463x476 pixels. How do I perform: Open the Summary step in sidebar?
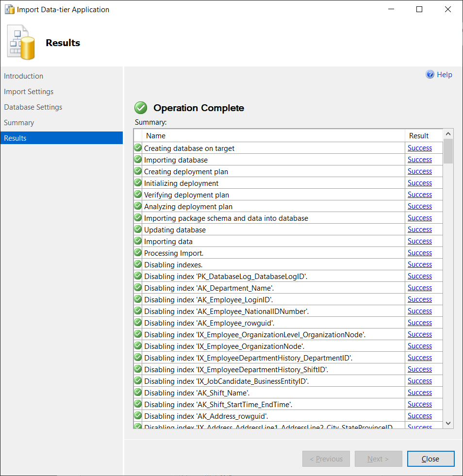tap(19, 123)
